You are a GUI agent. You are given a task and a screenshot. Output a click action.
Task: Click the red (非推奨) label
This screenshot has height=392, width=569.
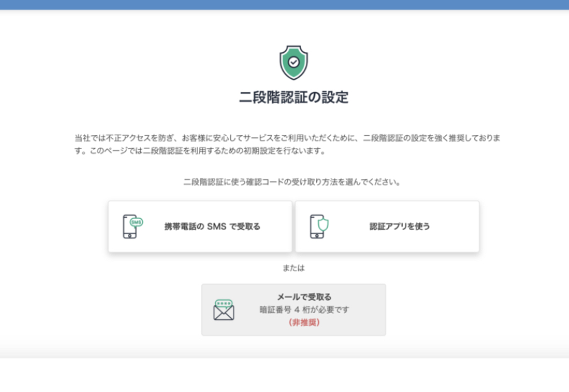304,323
